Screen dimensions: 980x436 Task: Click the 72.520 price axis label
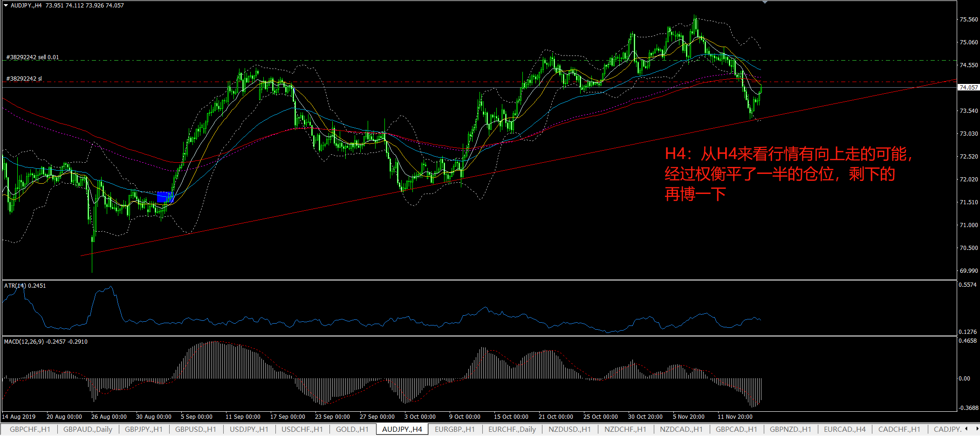969,157
